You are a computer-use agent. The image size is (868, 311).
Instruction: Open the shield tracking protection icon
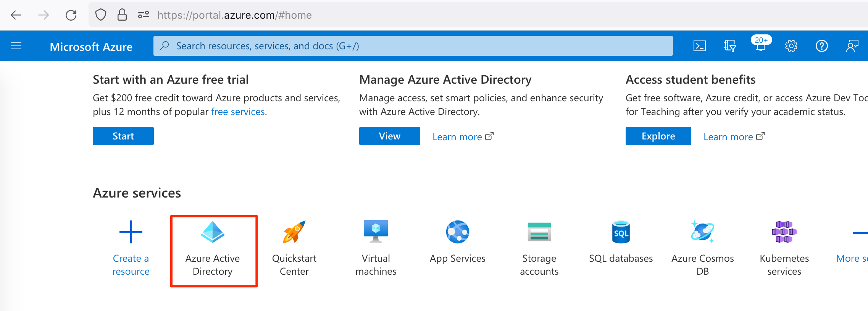(101, 15)
